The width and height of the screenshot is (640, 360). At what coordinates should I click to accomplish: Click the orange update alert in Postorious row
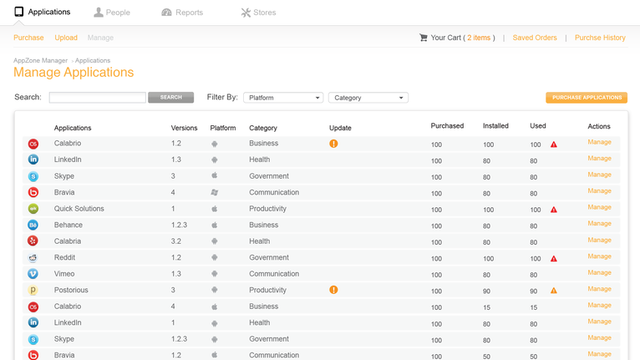pos(333,290)
